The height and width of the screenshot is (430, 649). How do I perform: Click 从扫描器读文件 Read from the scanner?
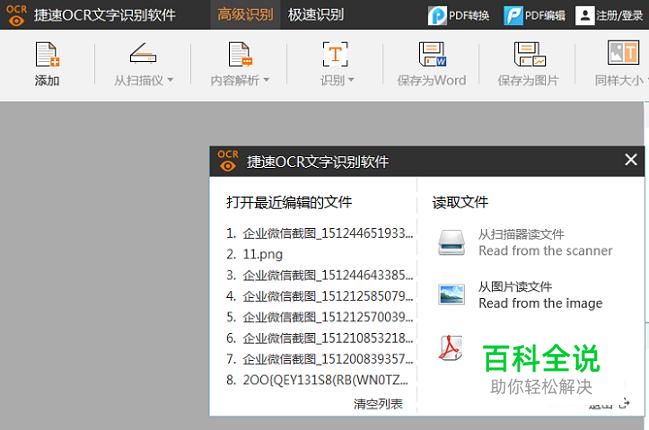(545, 243)
